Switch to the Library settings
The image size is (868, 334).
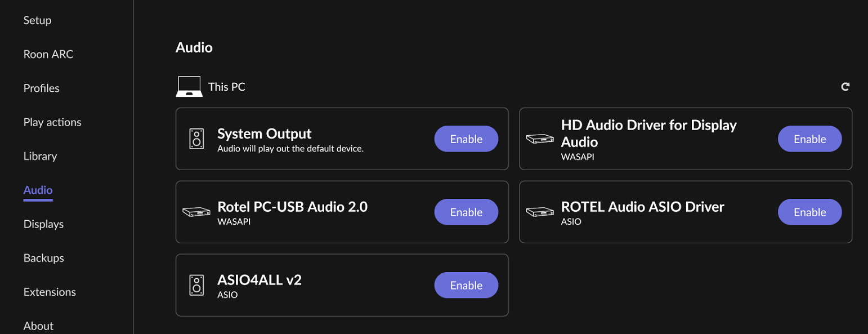pyautogui.click(x=40, y=156)
